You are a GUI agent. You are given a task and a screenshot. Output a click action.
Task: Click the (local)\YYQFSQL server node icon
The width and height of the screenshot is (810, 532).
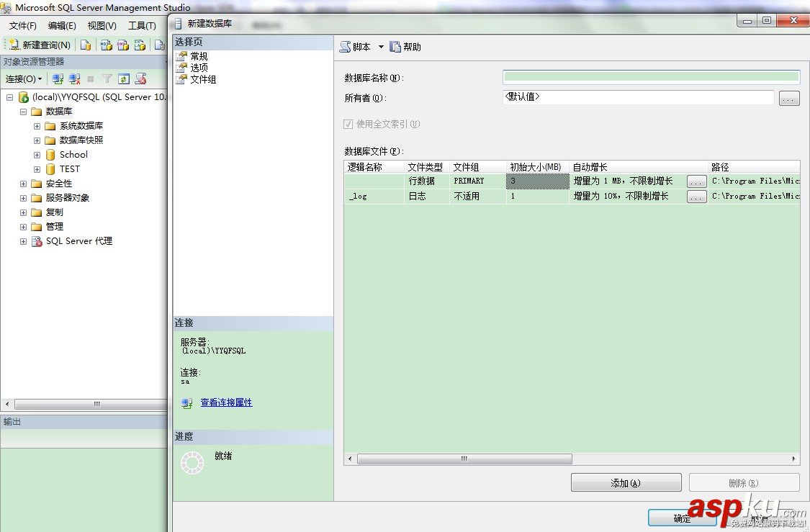tap(23, 97)
